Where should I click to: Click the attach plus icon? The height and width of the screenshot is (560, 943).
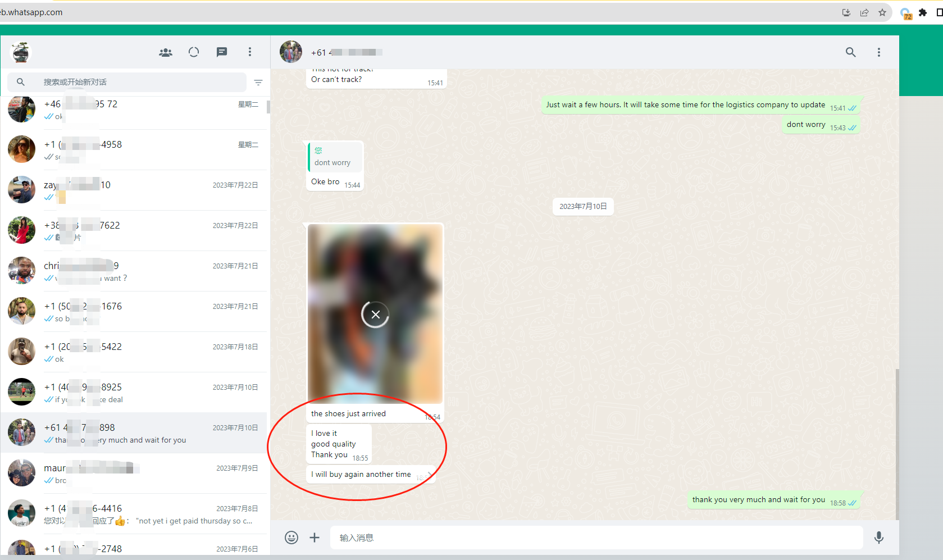point(315,538)
